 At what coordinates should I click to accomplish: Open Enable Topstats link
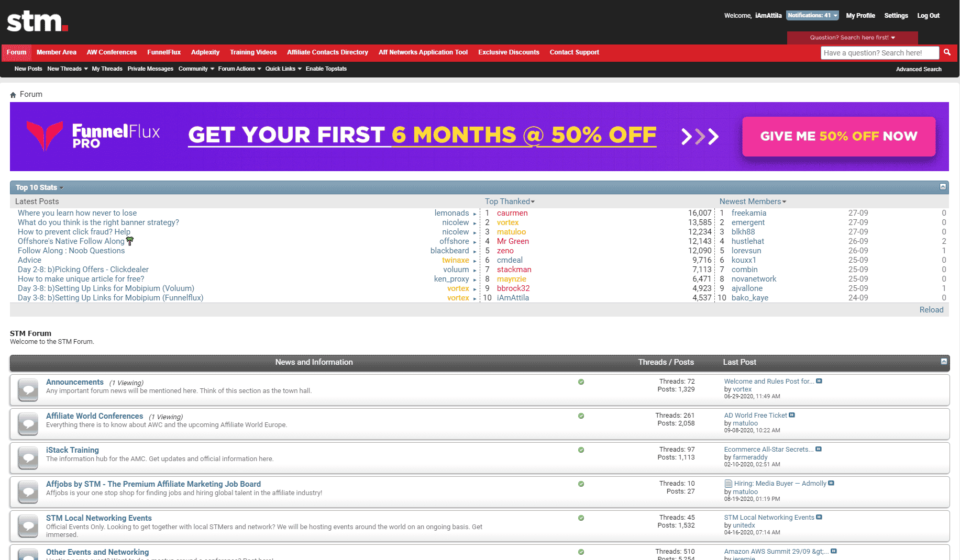click(326, 69)
